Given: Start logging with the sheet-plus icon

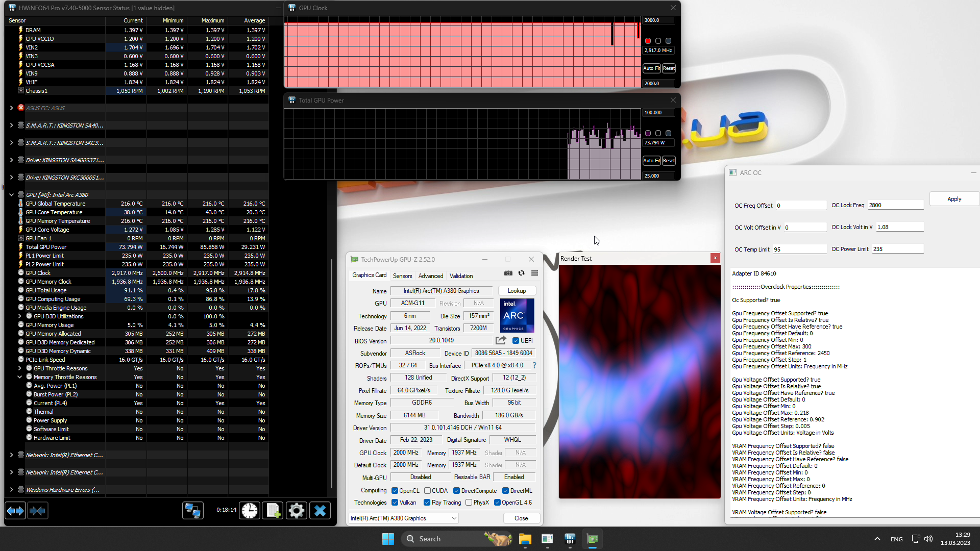Looking at the screenshot, I should tap(273, 511).
